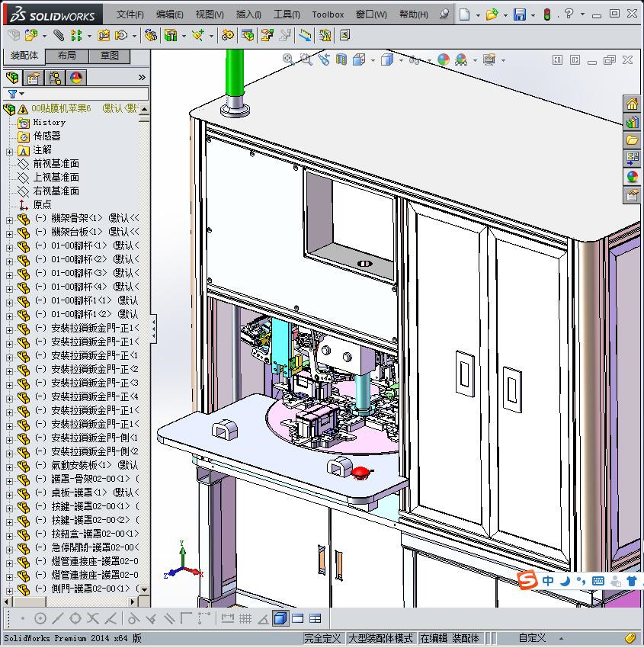This screenshot has width=644, height=648.
Task: Toggle the center point quick snap
Action: pos(40,619)
